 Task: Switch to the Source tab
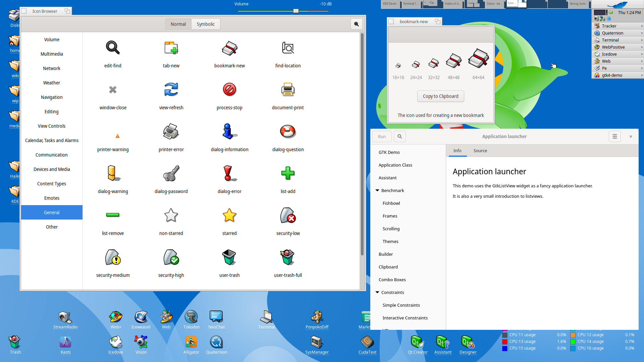point(480,151)
